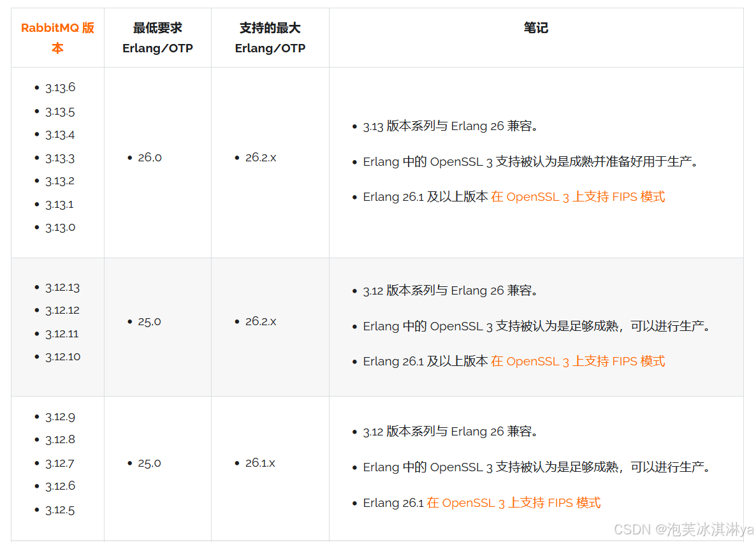
Task: Click the '最低要求 Erlang/OTP' column header
Action: (157, 38)
